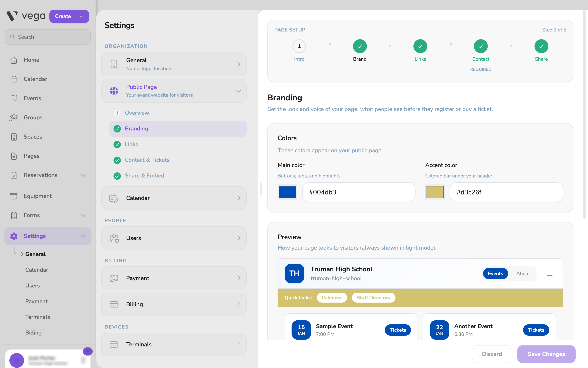
Task: Click the Search input field
Action: click(x=48, y=37)
